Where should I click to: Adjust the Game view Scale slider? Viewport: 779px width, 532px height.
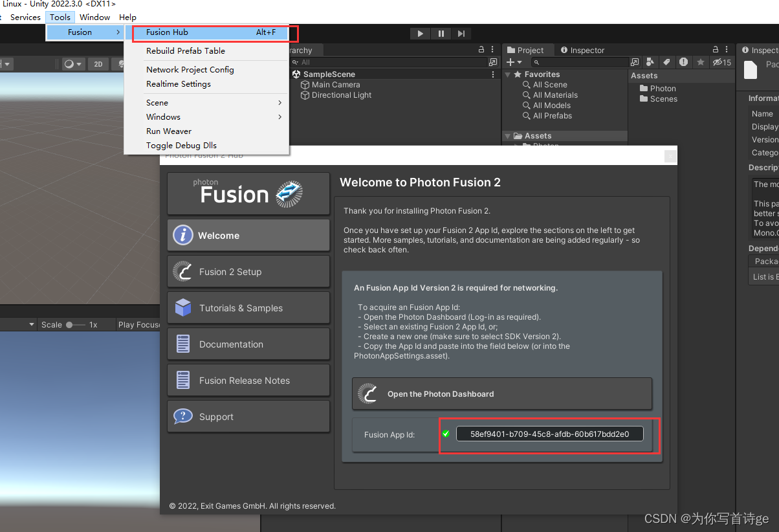pyautogui.click(x=76, y=325)
